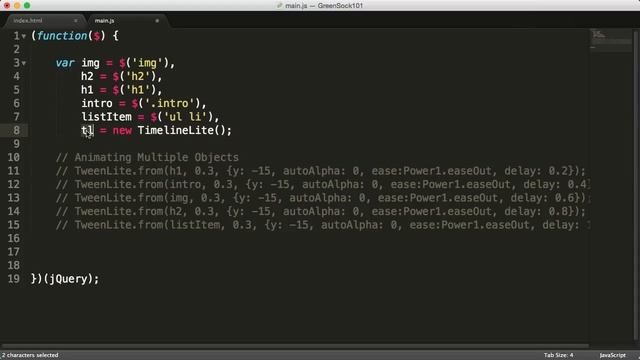
Task: Click the intro variable name on line 6
Action: pyautogui.click(x=97, y=103)
